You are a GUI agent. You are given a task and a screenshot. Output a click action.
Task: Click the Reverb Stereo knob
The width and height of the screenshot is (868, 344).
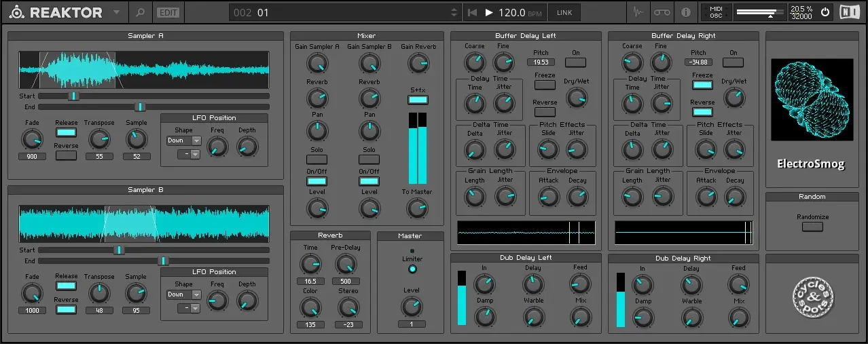(x=348, y=308)
